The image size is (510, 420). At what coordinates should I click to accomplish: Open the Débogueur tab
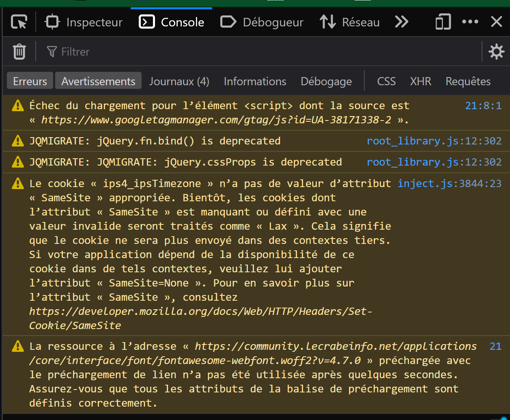click(x=262, y=22)
